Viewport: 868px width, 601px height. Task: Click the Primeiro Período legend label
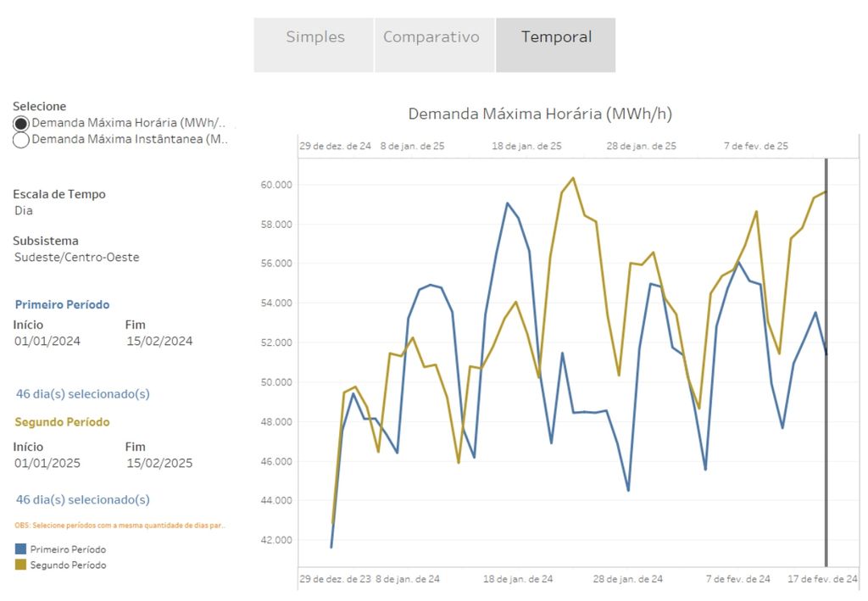tap(70, 549)
